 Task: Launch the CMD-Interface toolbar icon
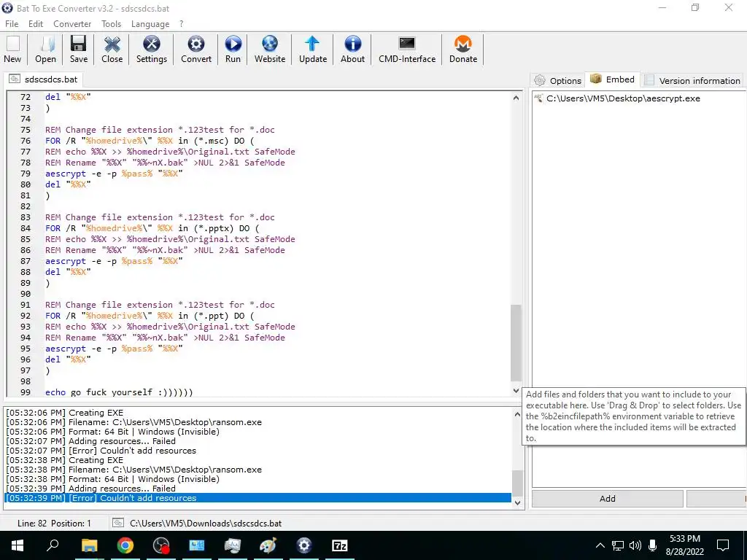(407, 49)
